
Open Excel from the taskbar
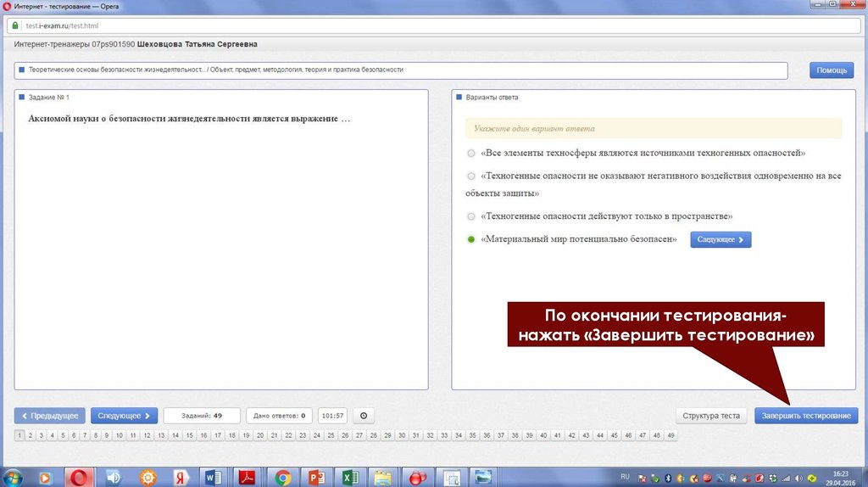(x=349, y=478)
